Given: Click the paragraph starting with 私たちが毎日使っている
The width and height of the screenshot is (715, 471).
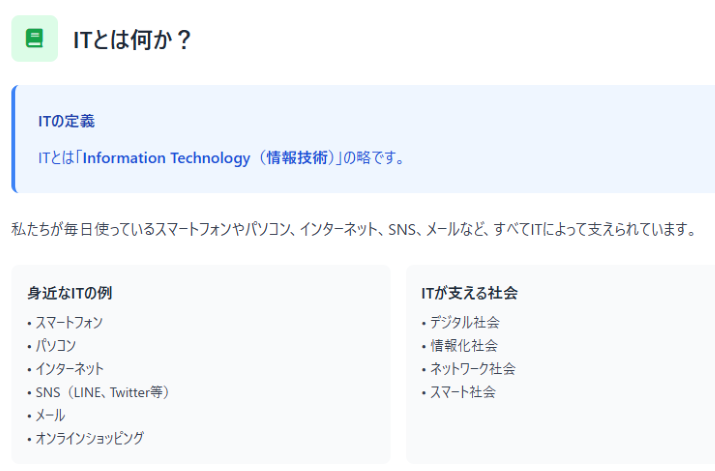Looking at the screenshot, I should click(352, 230).
